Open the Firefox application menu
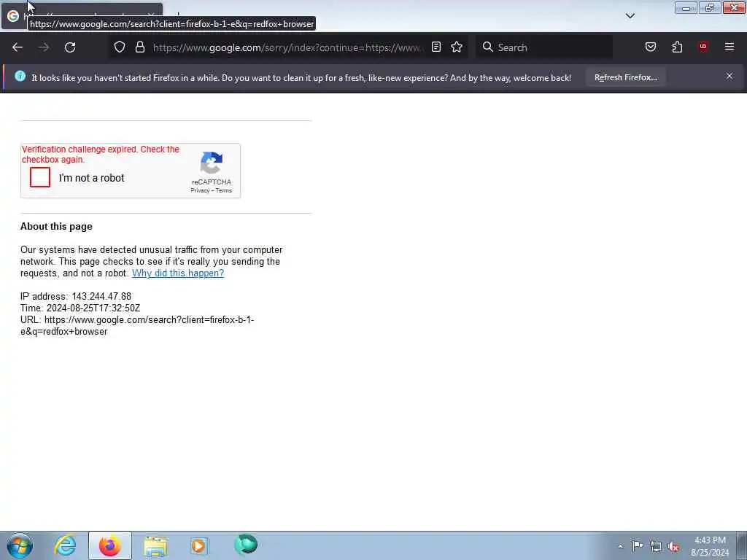The height and width of the screenshot is (560, 747). (x=729, y=47)
